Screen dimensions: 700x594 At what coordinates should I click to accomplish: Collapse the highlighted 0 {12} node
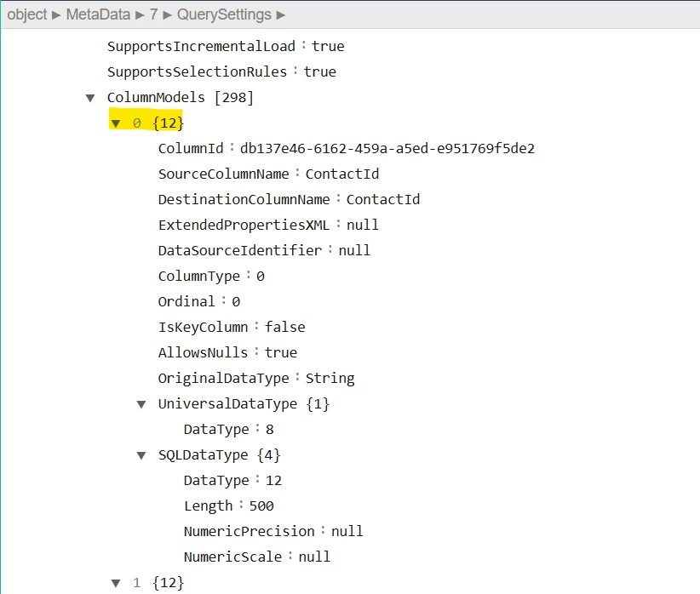pyautogui.click(x=116, y=123)
